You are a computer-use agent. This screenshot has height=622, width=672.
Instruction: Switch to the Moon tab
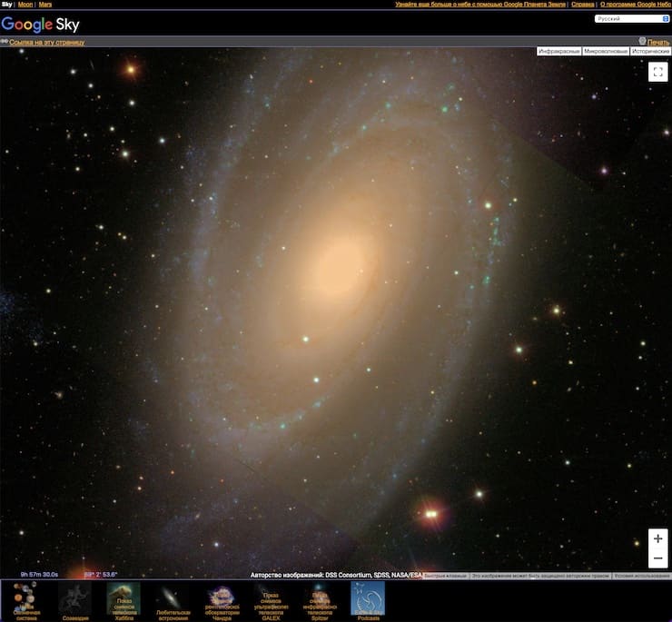pos(25,5)
